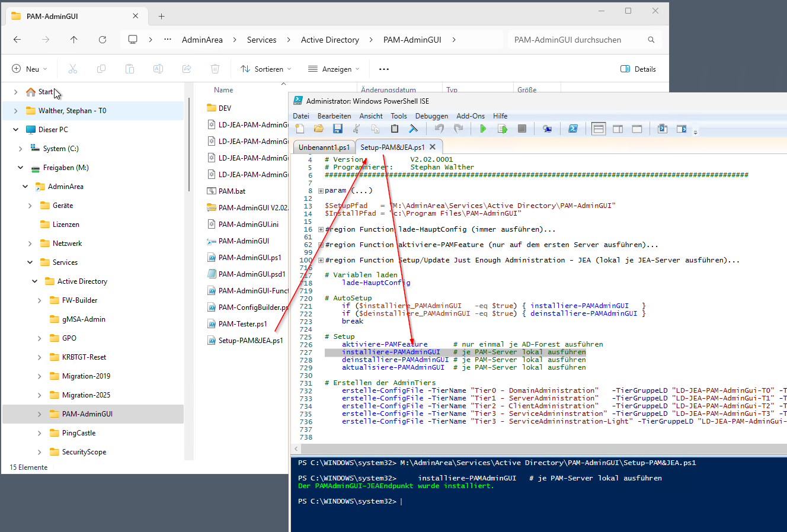Select the PAM-AdminGUI.ini file

point(248,225)
